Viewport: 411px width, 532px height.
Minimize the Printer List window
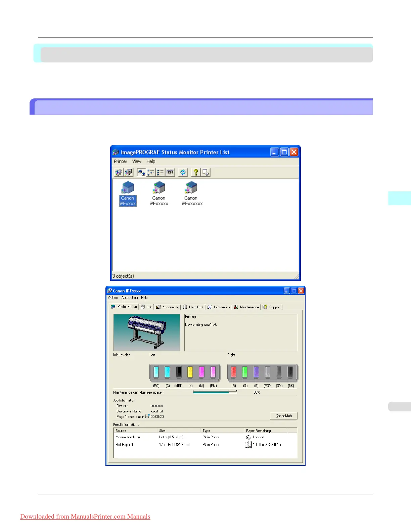pyautogui.click(x=275, y=152)
